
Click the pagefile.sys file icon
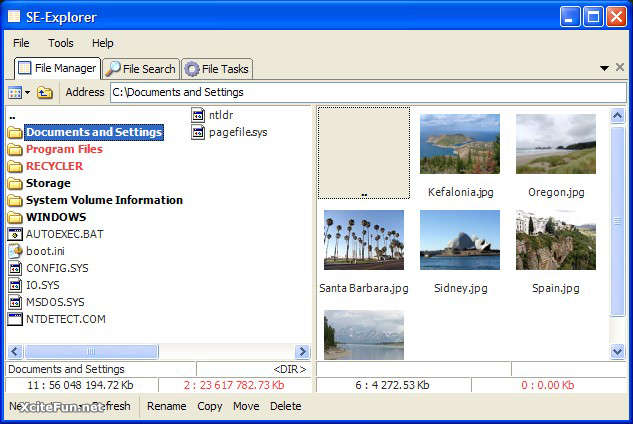coord(198,132)
